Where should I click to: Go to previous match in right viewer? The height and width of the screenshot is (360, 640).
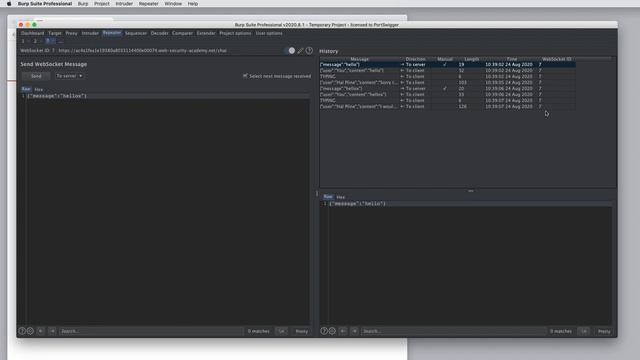343,331
